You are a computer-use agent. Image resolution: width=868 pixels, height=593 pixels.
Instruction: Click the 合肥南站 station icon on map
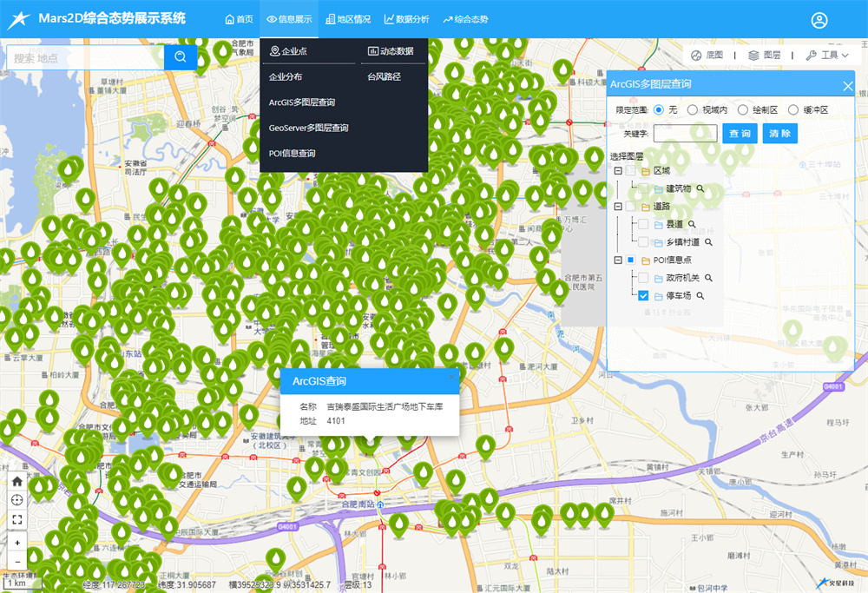[x=380, y=505]
